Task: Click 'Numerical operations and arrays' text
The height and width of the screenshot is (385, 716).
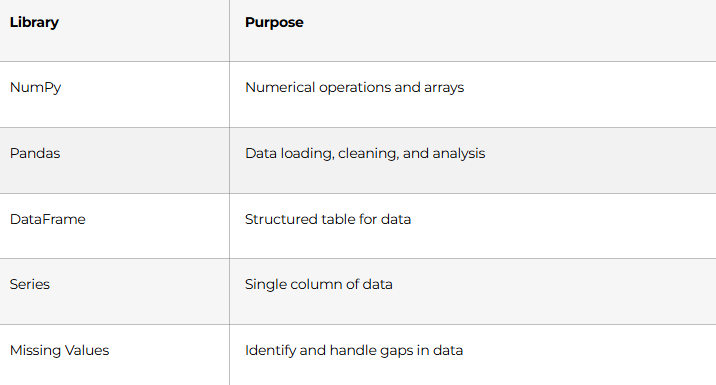Action: [354, 87]
